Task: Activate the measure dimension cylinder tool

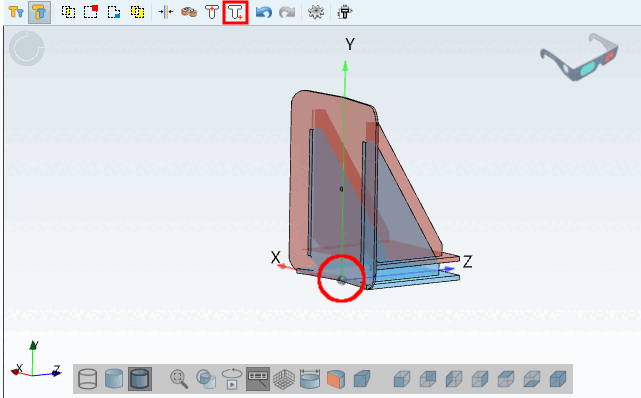Action: tap(310, 379)
